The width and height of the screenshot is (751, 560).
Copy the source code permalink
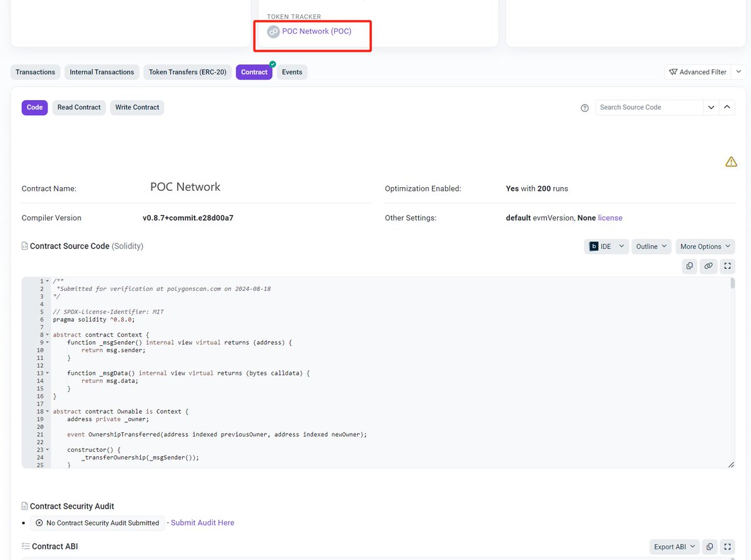coord(708,266)
